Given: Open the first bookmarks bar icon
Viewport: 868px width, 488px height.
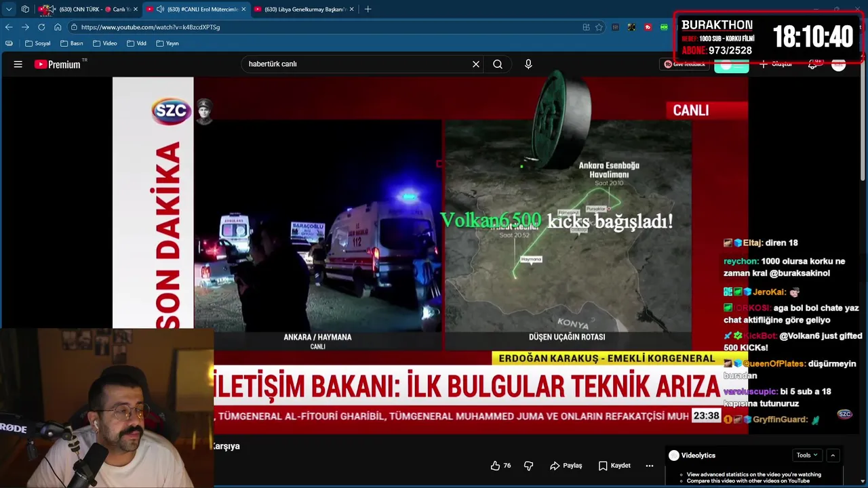Looking at the screenshot, I should (x=9, y=43).
